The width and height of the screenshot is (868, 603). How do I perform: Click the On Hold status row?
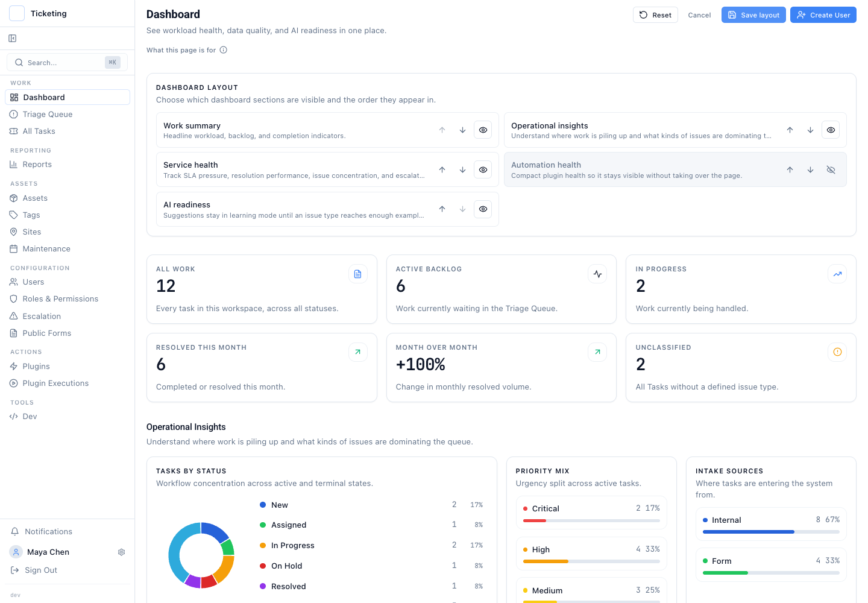[x=371, y=566]
